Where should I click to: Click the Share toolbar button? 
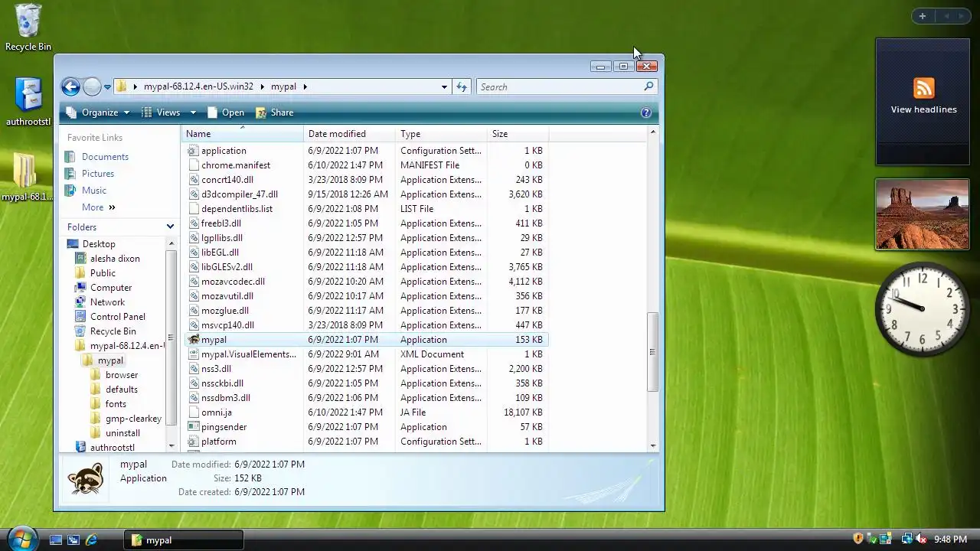click(x=274, y=112)
